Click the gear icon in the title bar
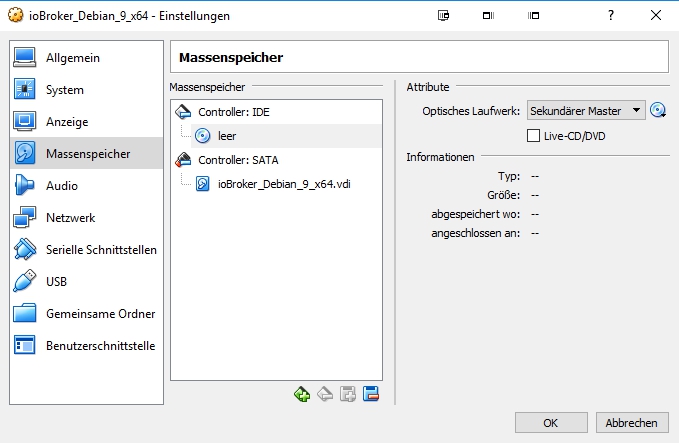Image resolution: width=679 pixels, height=443 pixels. point(15,16)
